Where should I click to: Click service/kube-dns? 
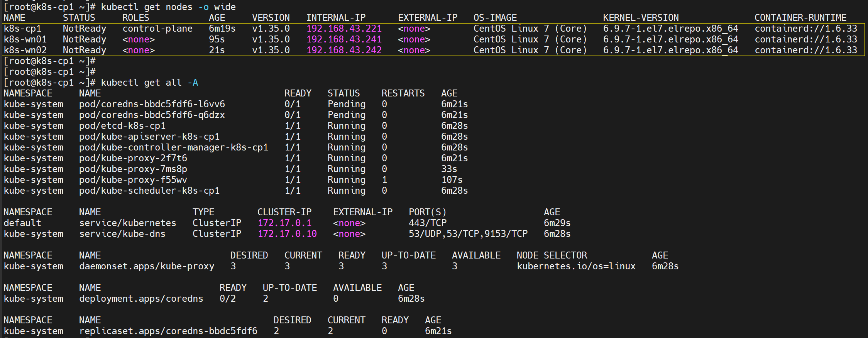click(122, 234)
